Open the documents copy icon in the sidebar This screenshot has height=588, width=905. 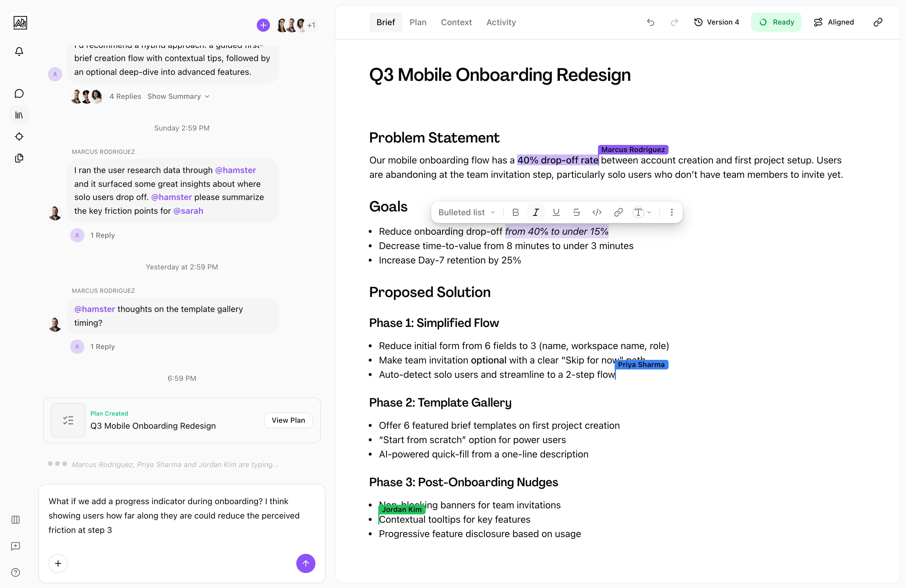tap(19, 158)
